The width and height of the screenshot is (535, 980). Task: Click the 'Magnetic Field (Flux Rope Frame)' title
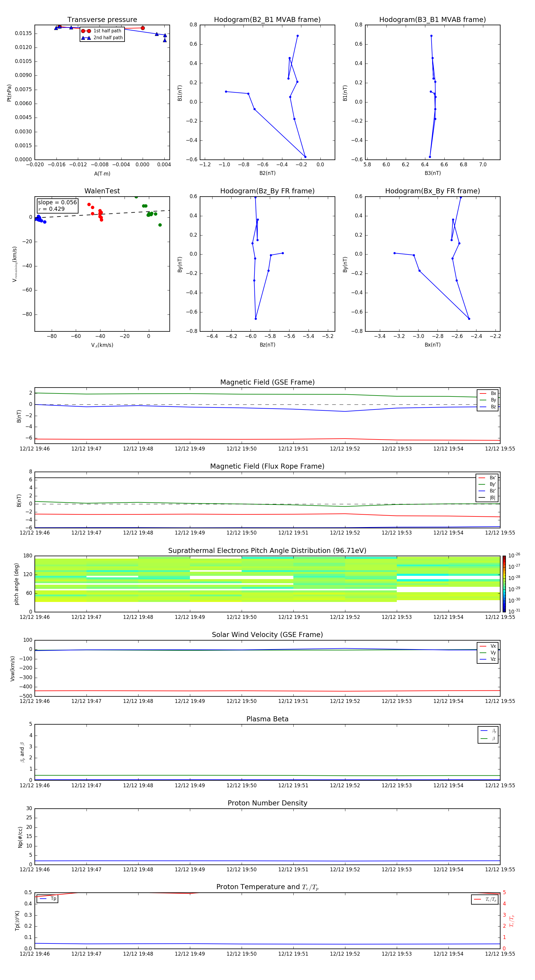point(267,467)
